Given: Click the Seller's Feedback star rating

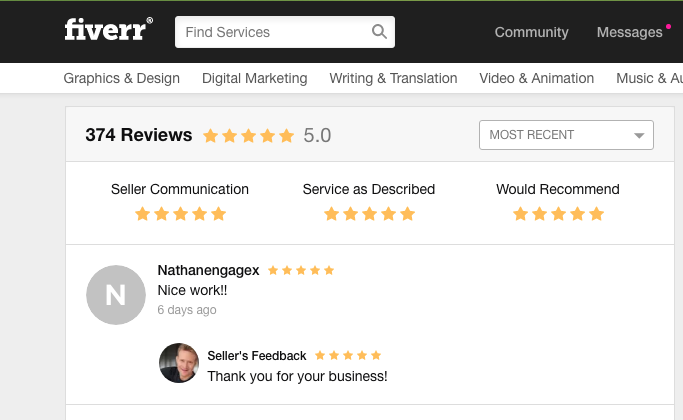Looking at the screenshot, I should tap(348, 355).
